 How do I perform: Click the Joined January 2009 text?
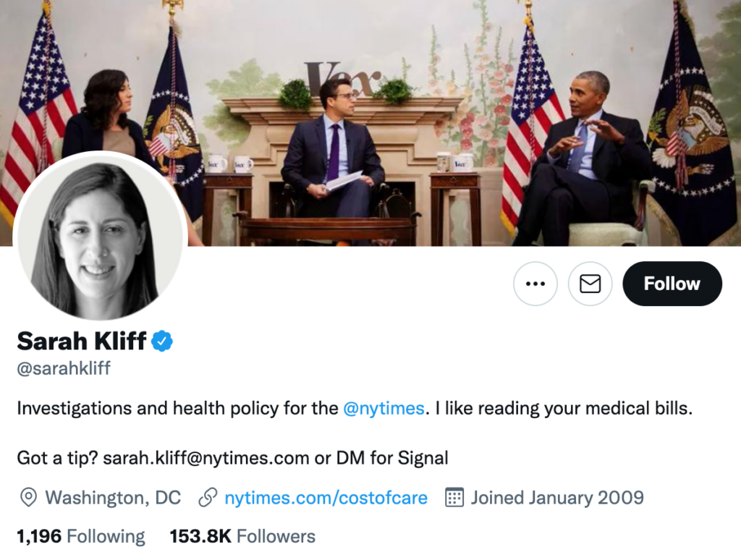(x=557, y=498)
